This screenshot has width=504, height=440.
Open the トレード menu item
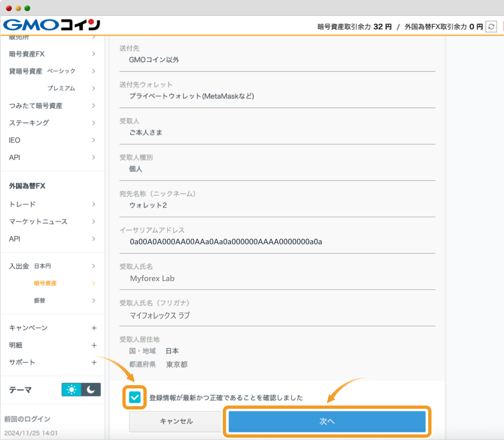tap(22, 204)
